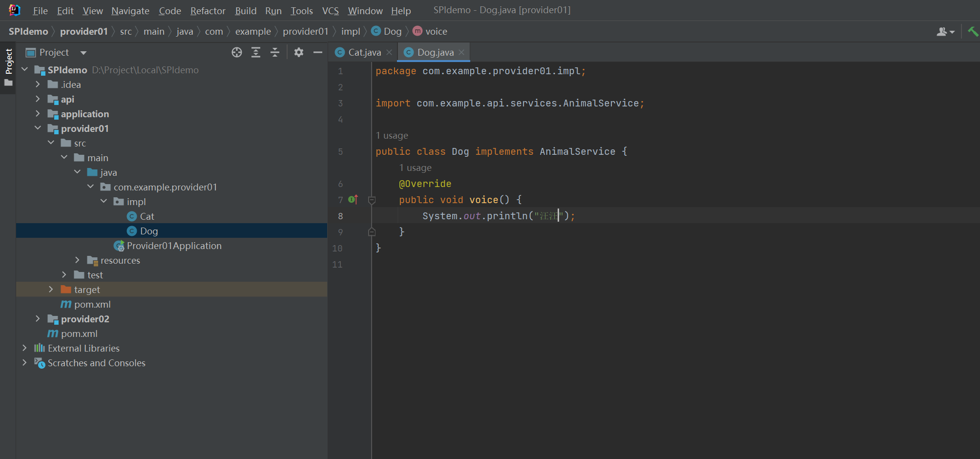Image resolution: width=980 pixels, height=459 pixels.
Task: Expand External Libraries node
Action: coord(24,348)
